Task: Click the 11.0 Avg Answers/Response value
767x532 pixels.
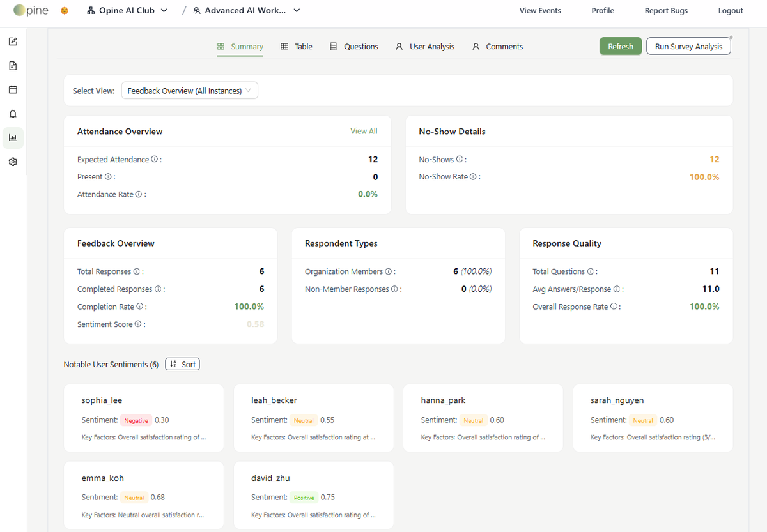Action: [711, 289]
